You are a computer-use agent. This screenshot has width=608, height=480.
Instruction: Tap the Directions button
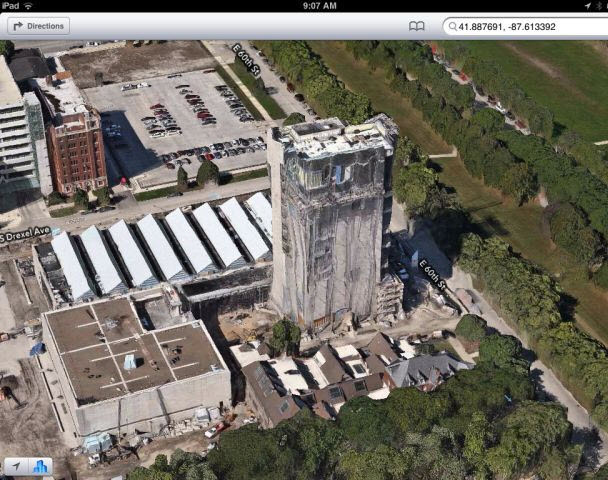(x=37, y=26)
